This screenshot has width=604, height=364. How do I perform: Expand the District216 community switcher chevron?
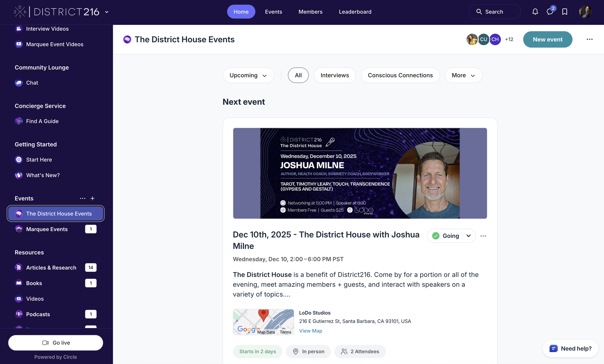click(x=107, y=12)
